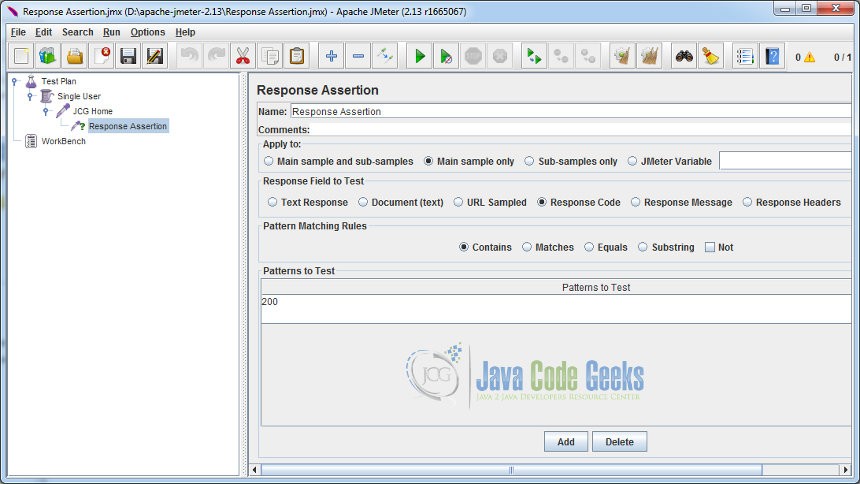Choose the Matches matching rule
The width and height of the screenshot is (860, 484).
pos(527,247)
